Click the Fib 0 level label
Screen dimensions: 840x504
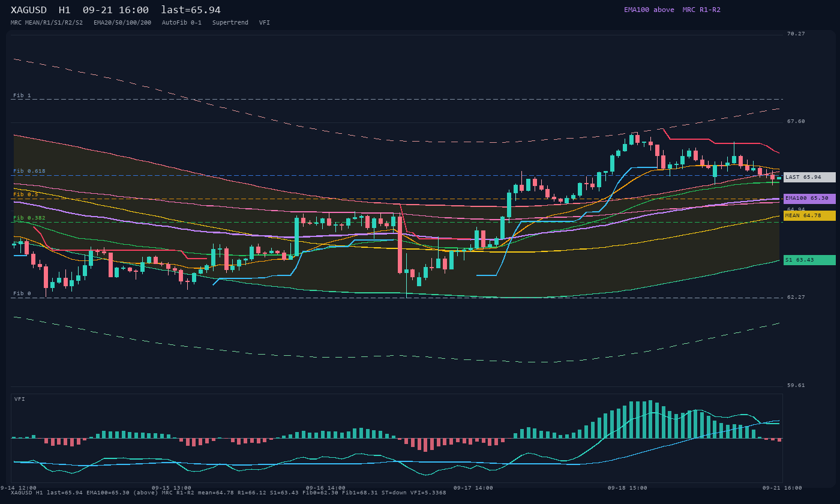(x=22, y=293)
